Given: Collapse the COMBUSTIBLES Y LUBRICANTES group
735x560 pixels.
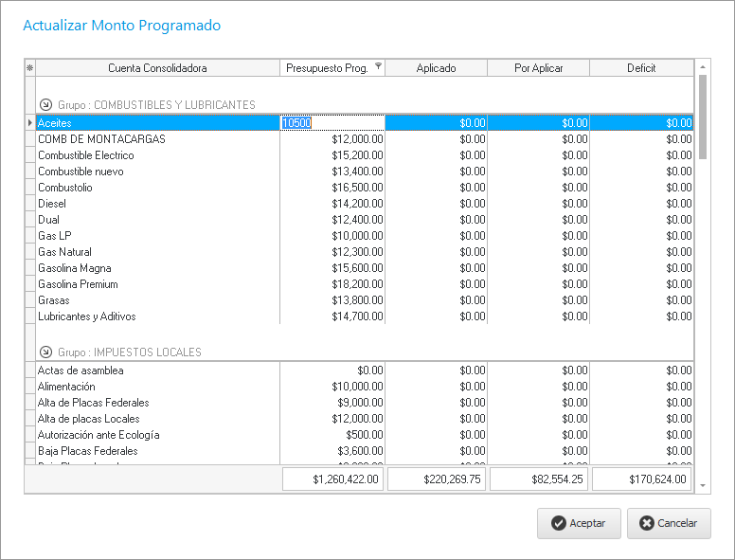Looking at the screenshot, I should pyautogui.click(x=45, y=104).
